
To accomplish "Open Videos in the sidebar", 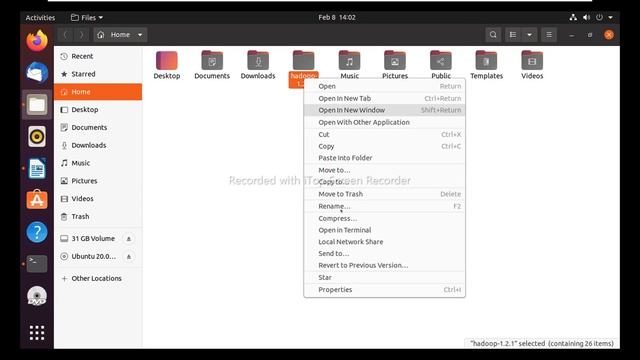I will click(x=98, y=199).
